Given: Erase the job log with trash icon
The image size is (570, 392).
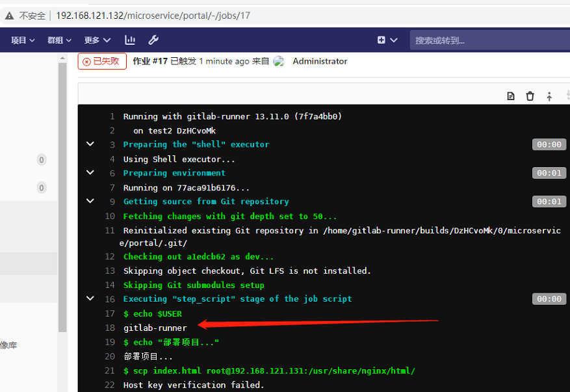Looking at the screenshot, I should pyautogui.click(x=530, y=96).
